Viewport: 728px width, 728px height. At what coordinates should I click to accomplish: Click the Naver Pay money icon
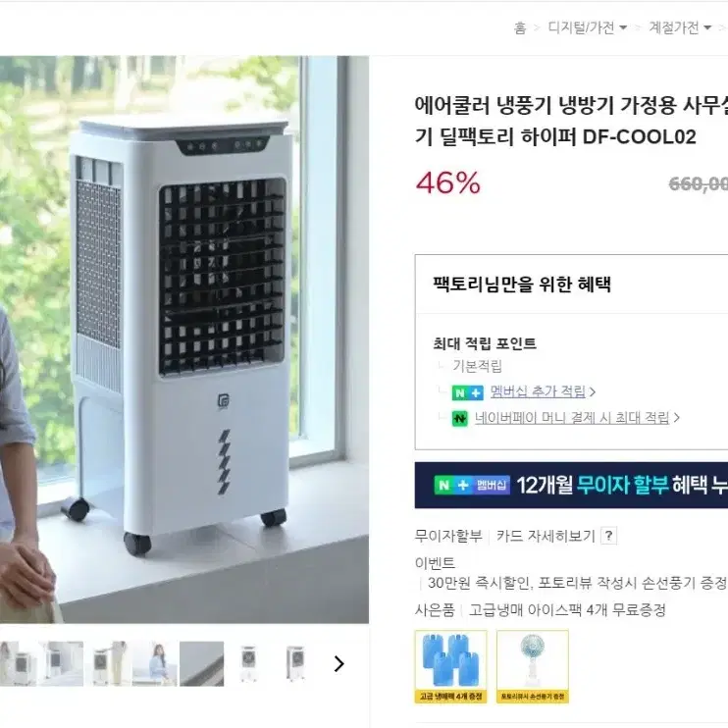(460, 418)
